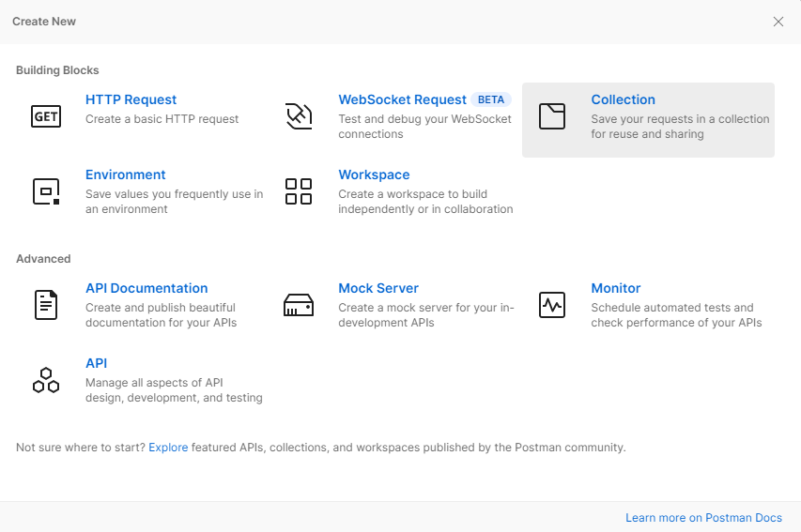The width and height of the screenshot is (801, 532).
Task: Click the API hexagons icon
Action: [x=46, y=380]
